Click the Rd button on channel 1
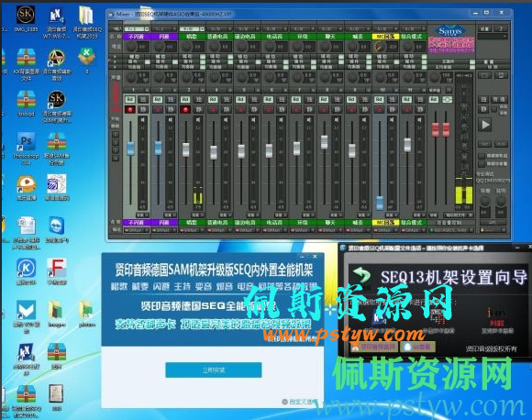 pyautogui.click(x=130, y=99)
